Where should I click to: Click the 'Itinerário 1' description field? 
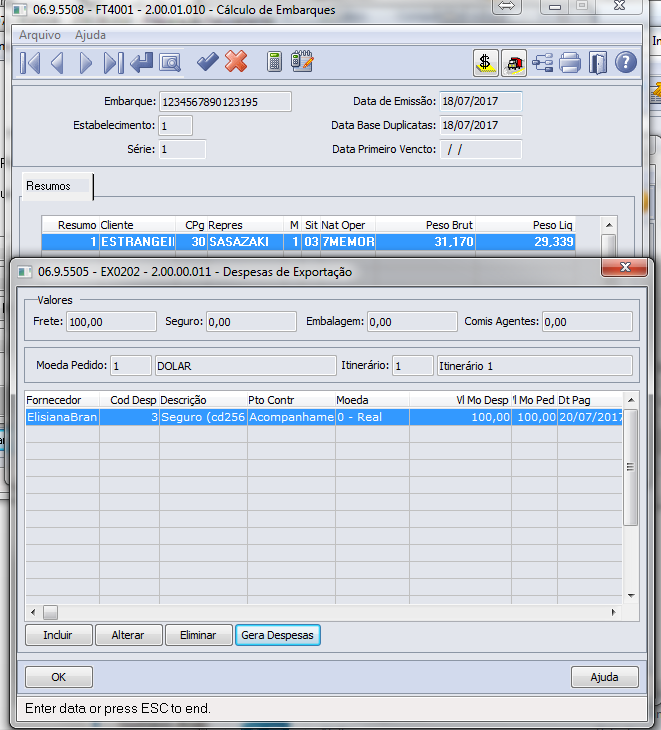[x=535, y=365]
